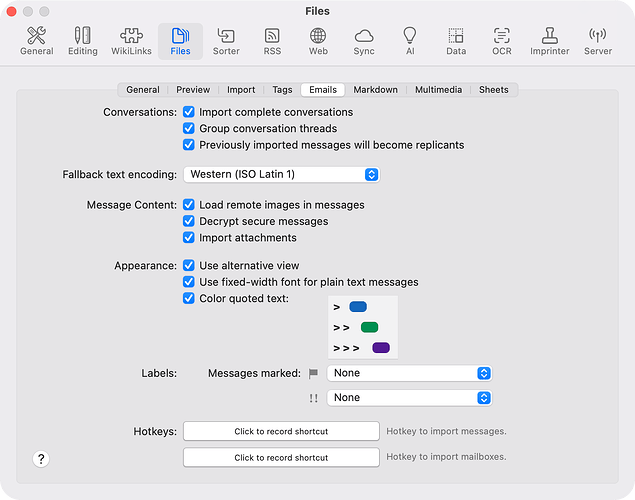Viewport: 635px width, 500px height.
Task: Open the double-exclamation priority label dropdown
Action: point(410,397)
